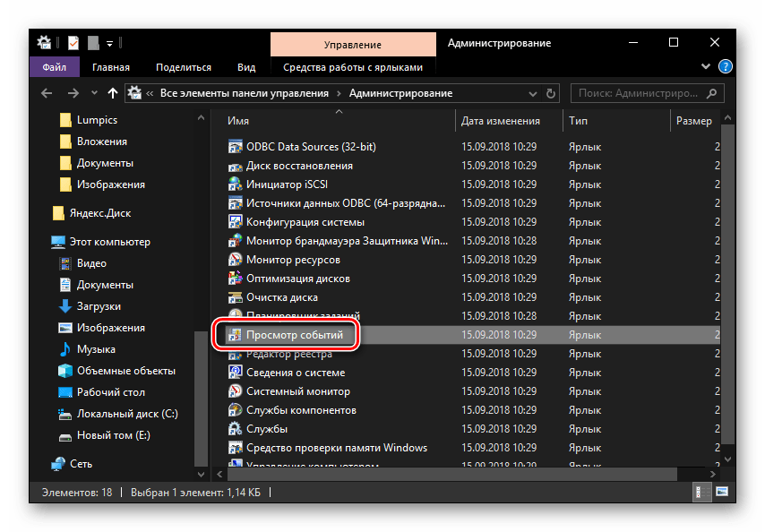Click the up arrow to parent folder
765x532 pixels.
pos(112,93)
